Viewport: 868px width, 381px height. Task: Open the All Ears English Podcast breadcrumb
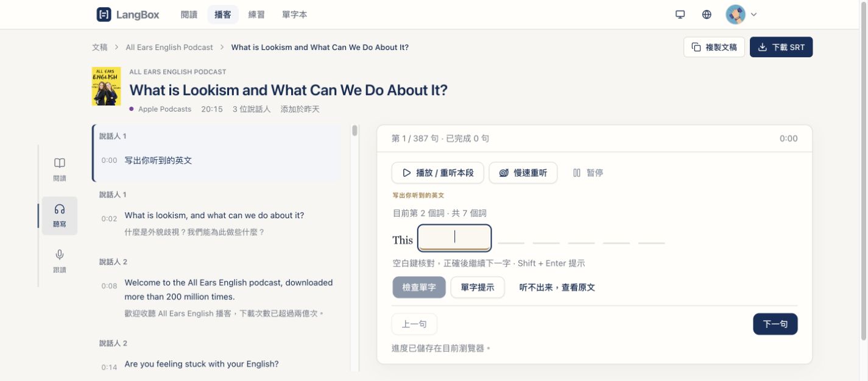(169, 47)
